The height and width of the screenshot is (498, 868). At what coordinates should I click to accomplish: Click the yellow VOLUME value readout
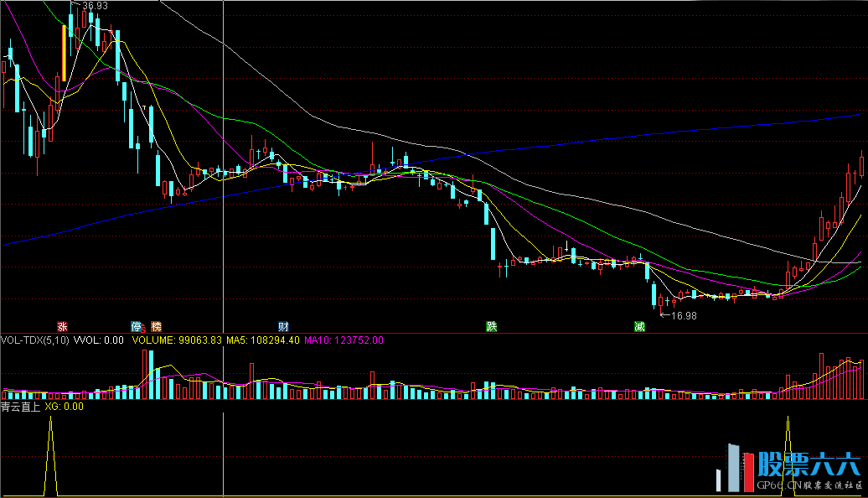175,340
